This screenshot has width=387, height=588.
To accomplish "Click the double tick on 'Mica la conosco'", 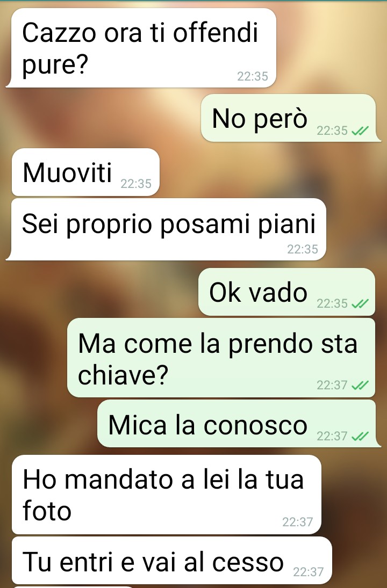I will pos(360,436).
